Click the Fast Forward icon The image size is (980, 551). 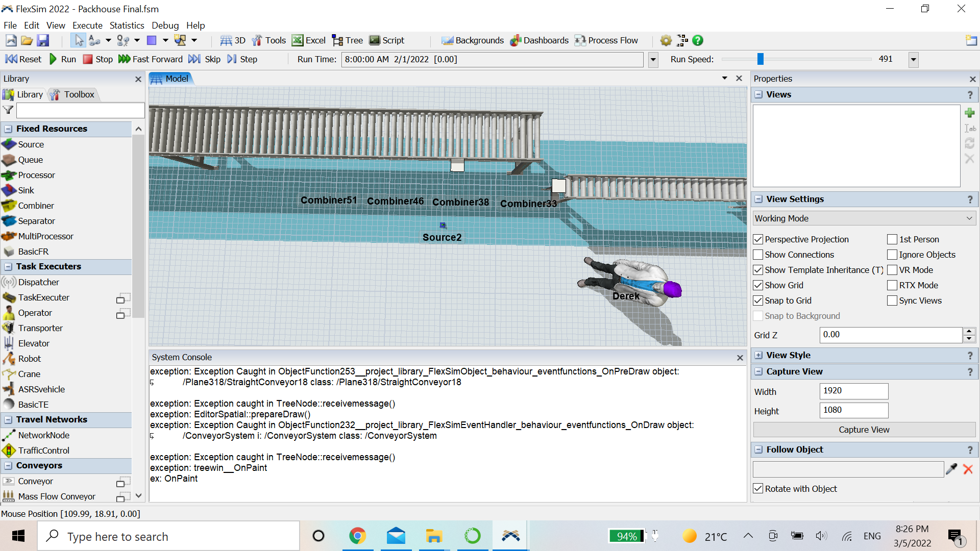pyautogui.click(x=124, y=59)
